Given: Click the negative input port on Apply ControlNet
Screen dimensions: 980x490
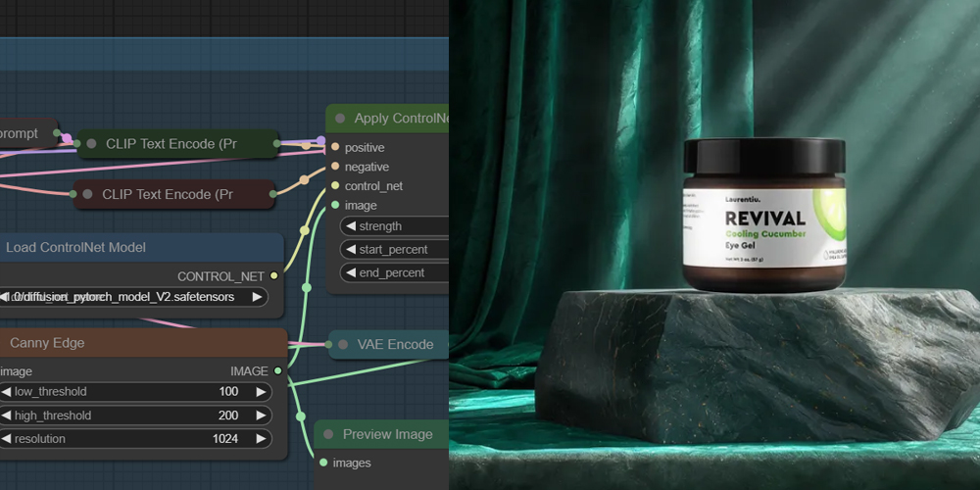Looking at the screenshot, I should point(335,167).
